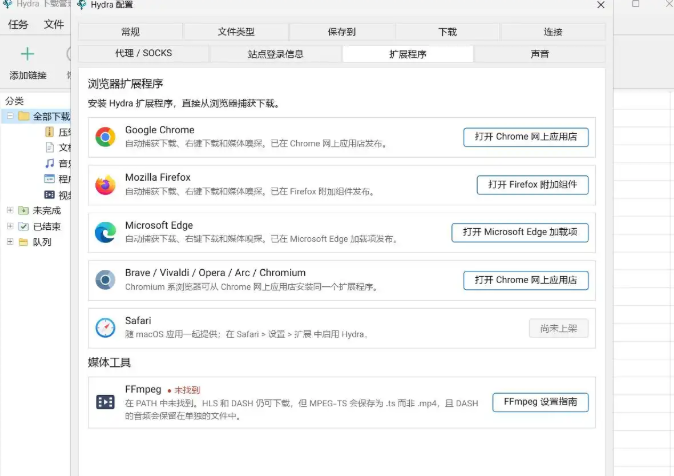The image size is (674, 476).
Task: Click the Safari 尚未上架 button
Action: pyautogui.click(x=558, y=329)
